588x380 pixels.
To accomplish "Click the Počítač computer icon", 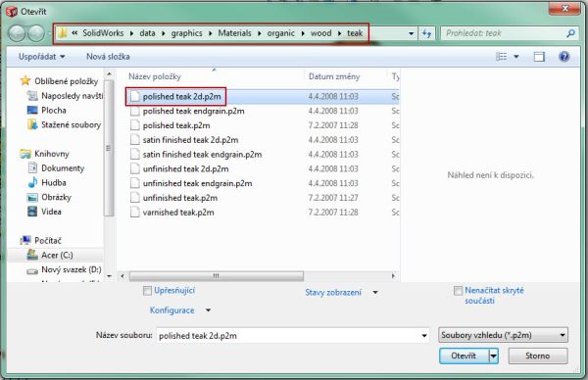I will 25,240.
